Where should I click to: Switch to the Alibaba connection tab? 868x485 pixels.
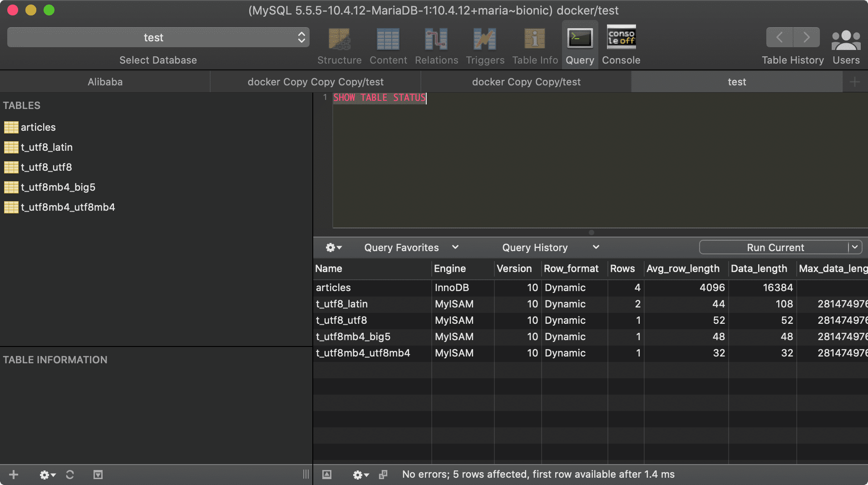pyautogui.click(x=104, y=82)
